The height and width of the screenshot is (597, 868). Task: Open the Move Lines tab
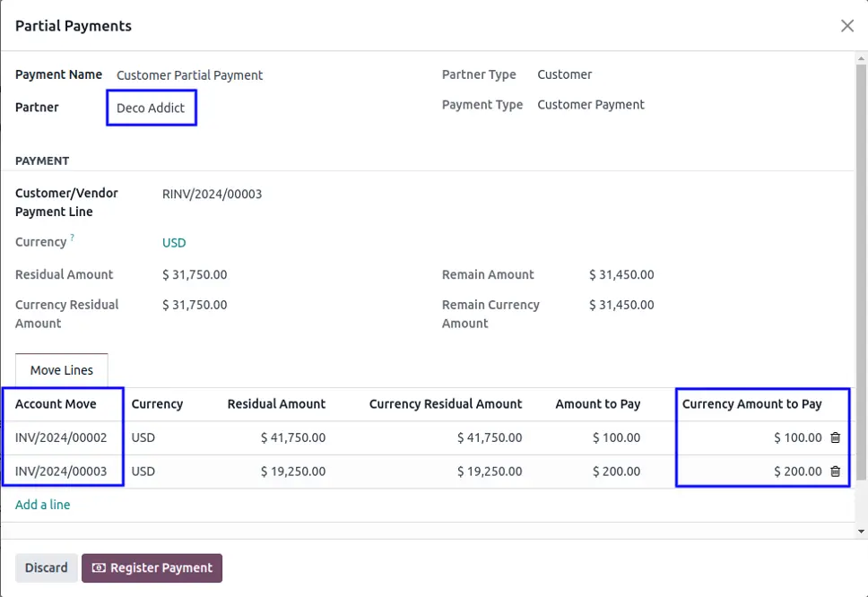(61, 370)
